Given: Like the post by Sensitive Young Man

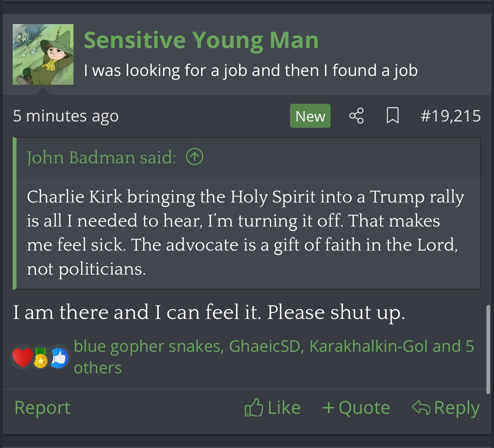Looking at the screenshot, I should [x=273, y=408].
